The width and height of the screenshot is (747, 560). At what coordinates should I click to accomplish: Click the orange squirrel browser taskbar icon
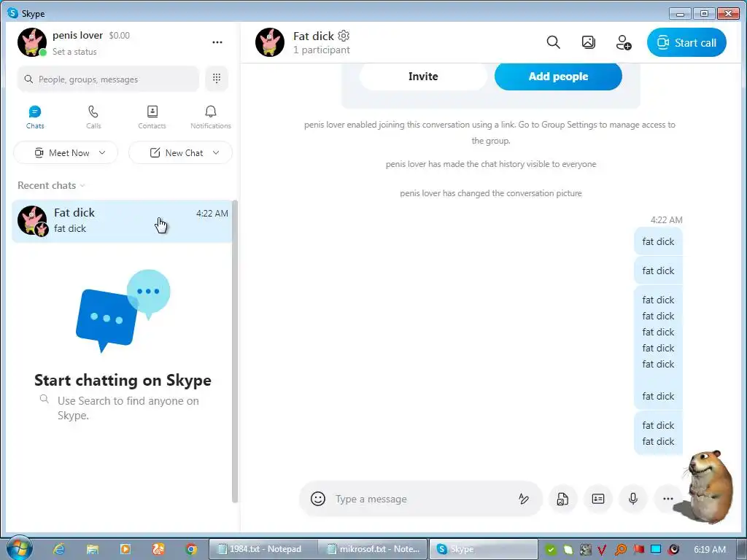pos(158,549)
